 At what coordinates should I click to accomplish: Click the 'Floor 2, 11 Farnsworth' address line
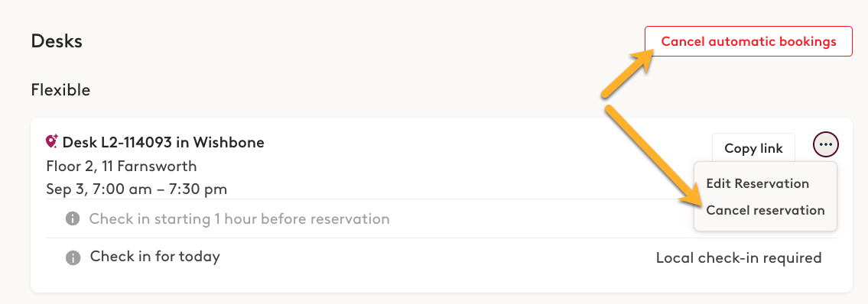[x=122, y=166]
